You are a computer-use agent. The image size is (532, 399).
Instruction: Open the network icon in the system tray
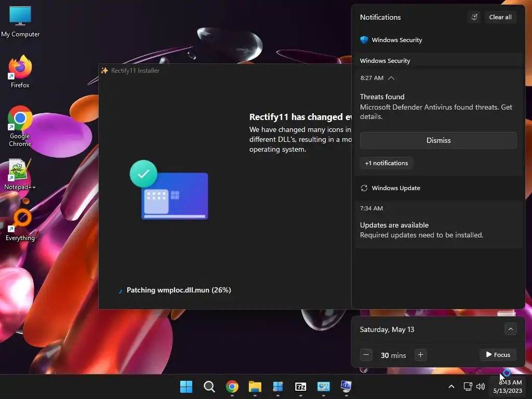coord(468,387)
